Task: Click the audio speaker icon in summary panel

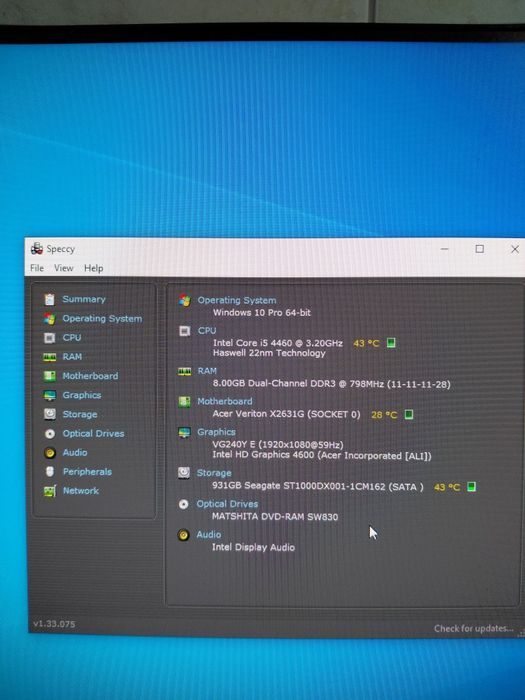Action: (x=183, y=535)
